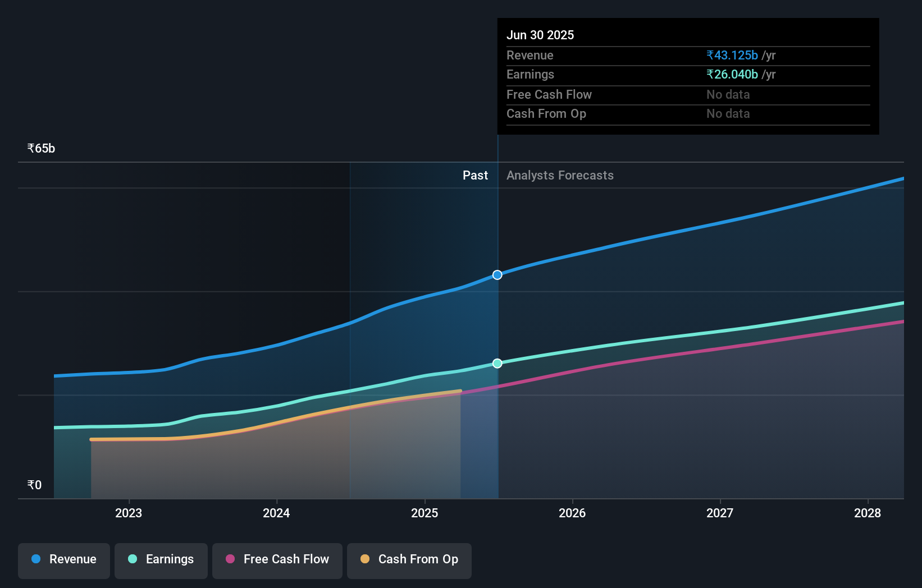
Task: Toggle the Revenue series visibility
Action: point(63,559)
